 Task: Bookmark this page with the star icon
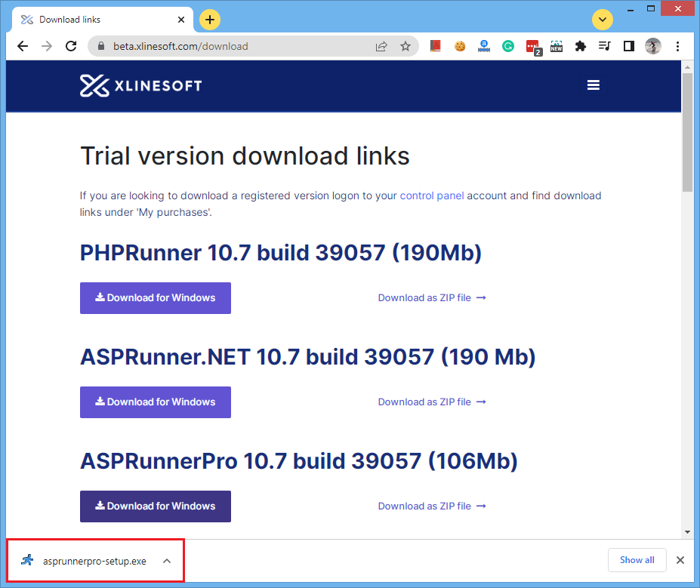coord(406,46)
